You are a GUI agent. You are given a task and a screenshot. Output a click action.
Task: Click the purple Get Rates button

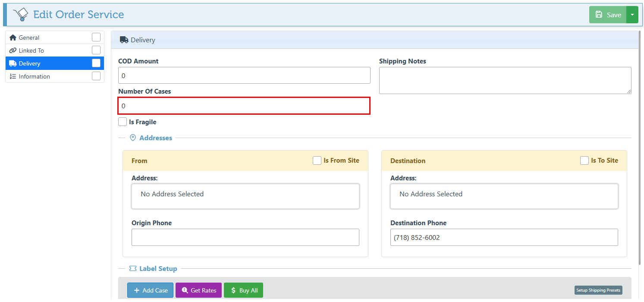tap(199, 290)
